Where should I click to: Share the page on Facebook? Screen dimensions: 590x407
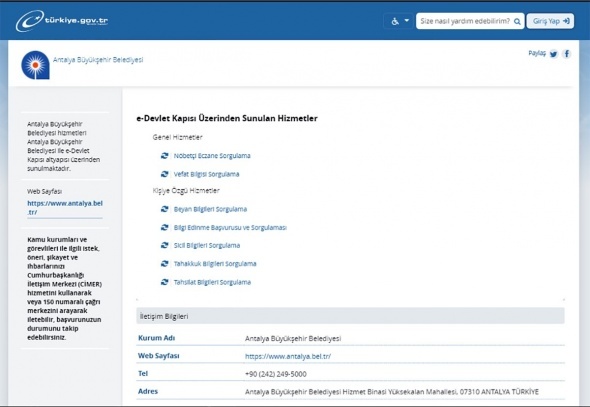pos(567,54)
